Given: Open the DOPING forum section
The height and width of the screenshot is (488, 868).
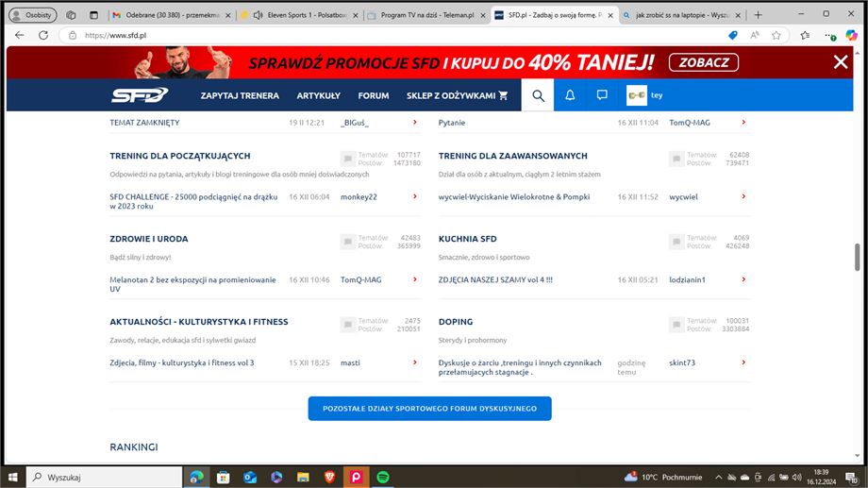Looking at the screenshot, I should (456, 322).
